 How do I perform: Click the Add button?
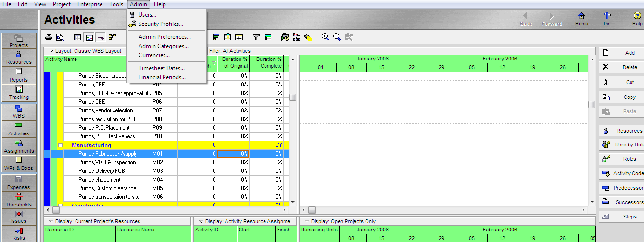(x=621, y=53)
